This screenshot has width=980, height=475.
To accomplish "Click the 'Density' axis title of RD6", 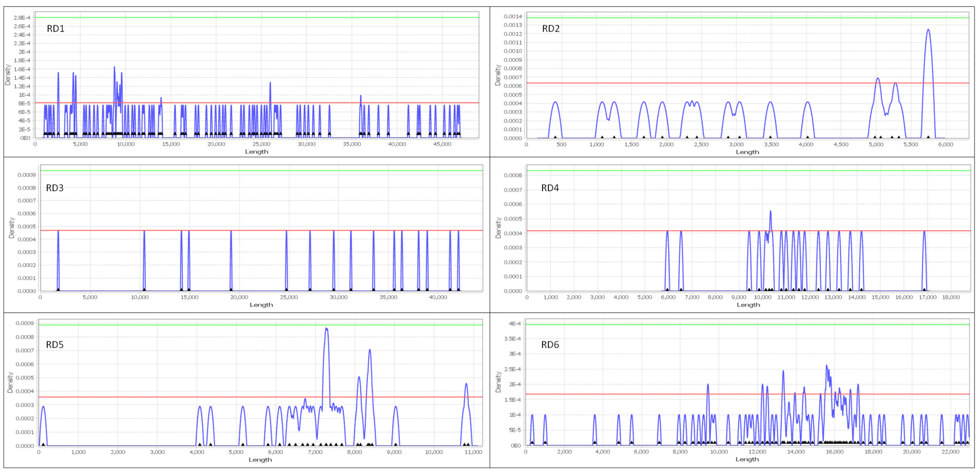I will tap(498, 382).
